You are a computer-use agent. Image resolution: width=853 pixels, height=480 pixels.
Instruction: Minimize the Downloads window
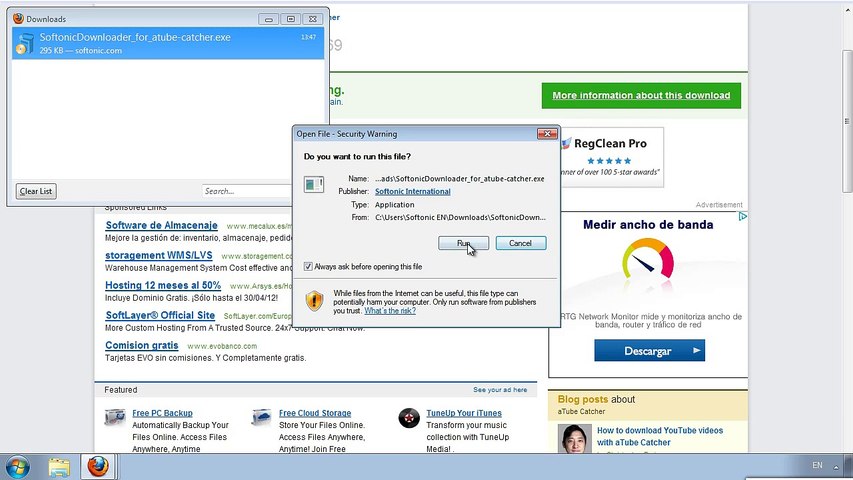268,19
